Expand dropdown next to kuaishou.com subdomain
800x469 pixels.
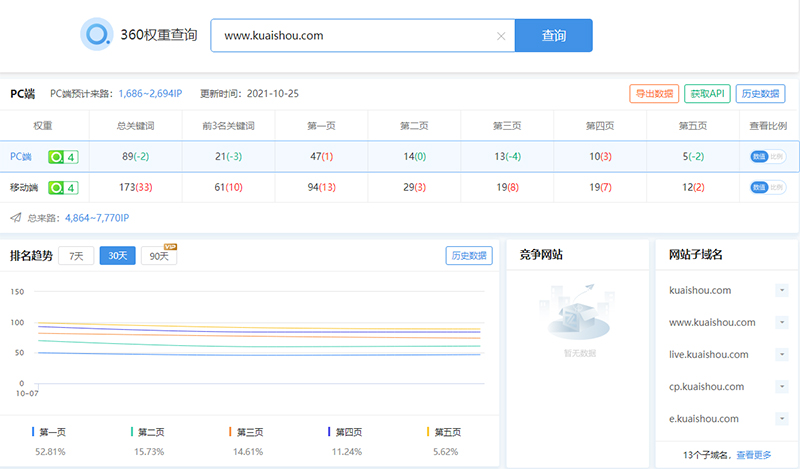click(x=782, y=290)
